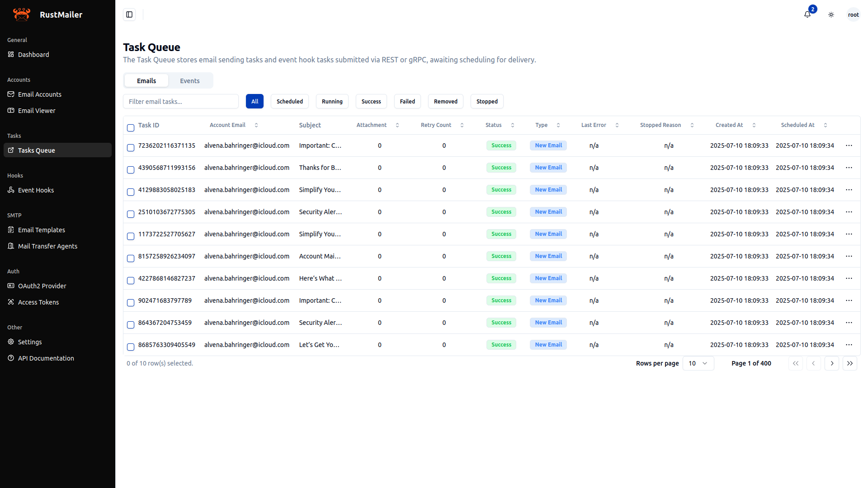Check the row for task 4390568711993156
868x488 pixels.
tap(131, 170)
